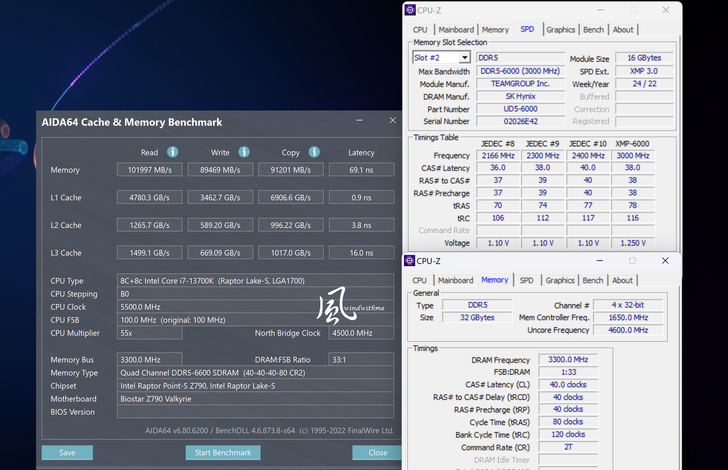
Task: Open Bench tab in lower CPU-Z window
Action: [593, 281]
